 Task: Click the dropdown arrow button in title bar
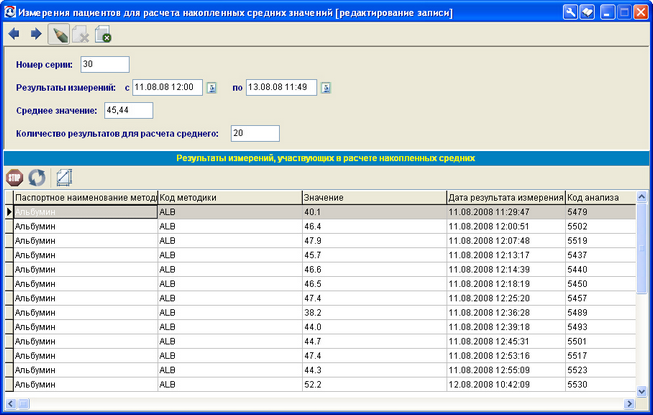click(x=587, y=11)
